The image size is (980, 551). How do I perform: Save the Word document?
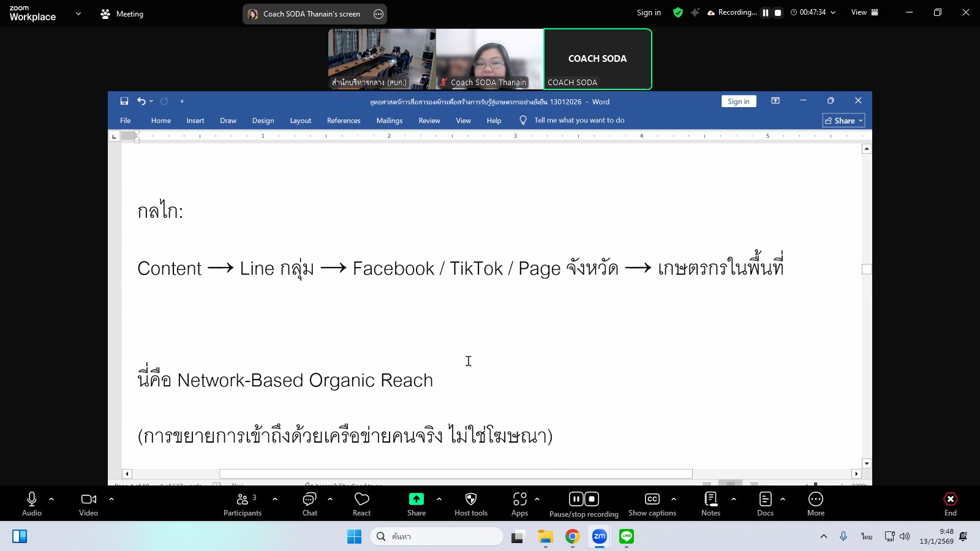click(124, 101)
